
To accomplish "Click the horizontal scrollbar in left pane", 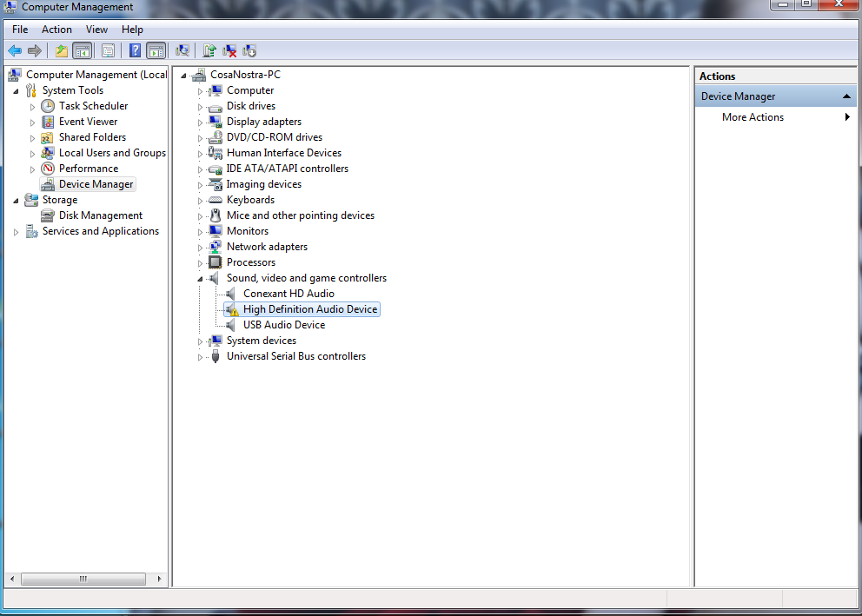I will (x=83, y=579).
